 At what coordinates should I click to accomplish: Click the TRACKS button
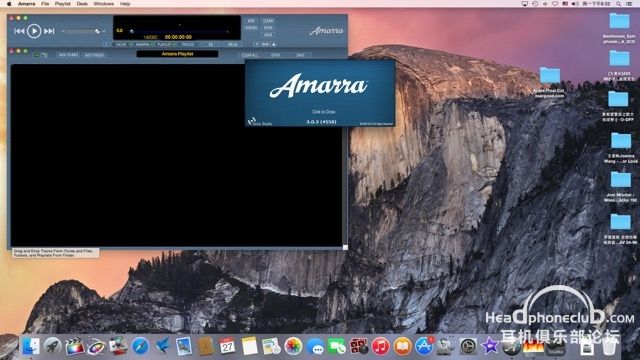tap(188, 44)
